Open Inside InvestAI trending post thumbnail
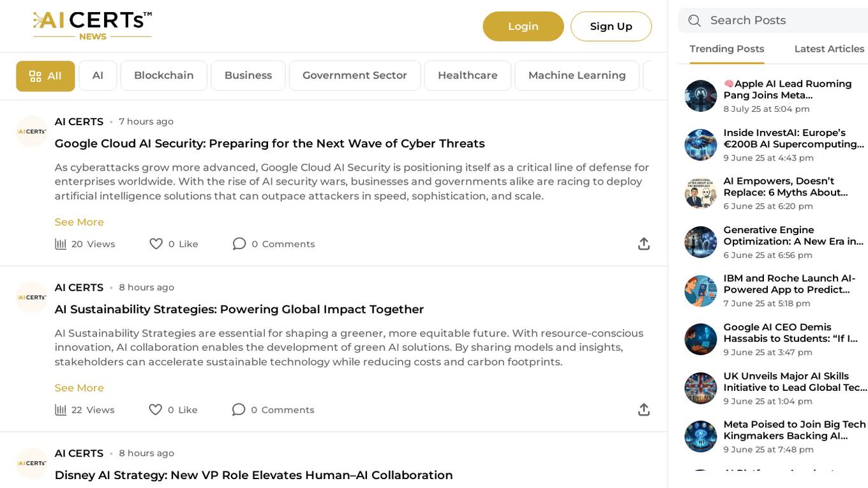Viewport: 868px width, 488px height. [x=701, y=145]
